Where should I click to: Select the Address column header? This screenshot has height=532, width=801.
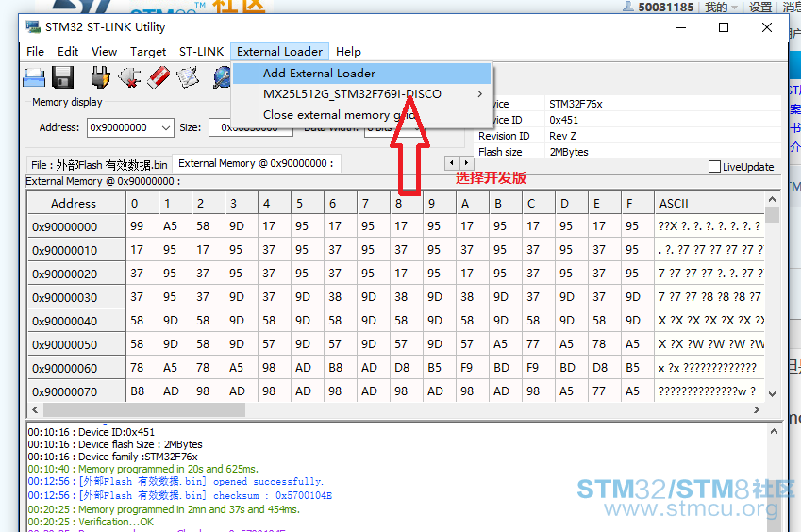(x=76, y=203)
